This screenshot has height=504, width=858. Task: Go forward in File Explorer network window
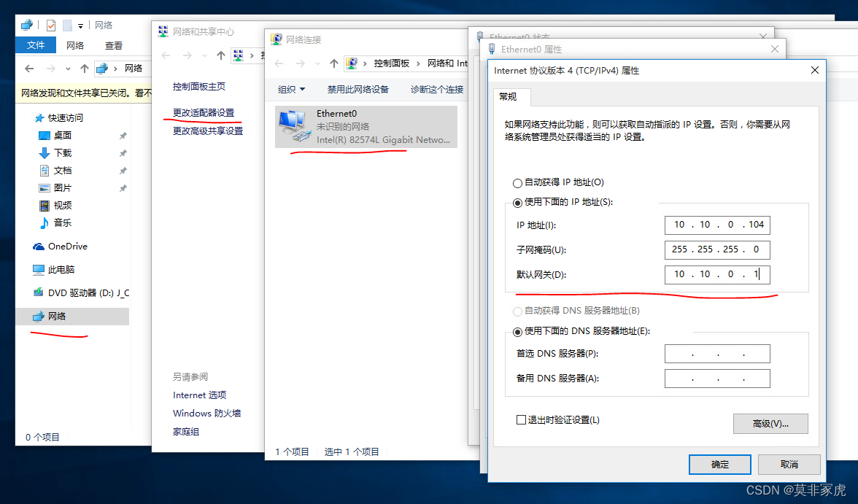(51, 69)
